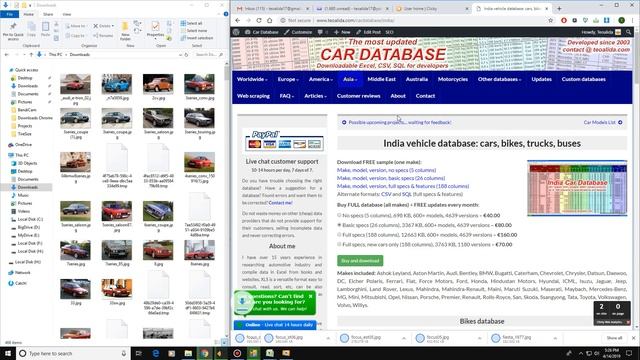Open the America menu dropdown

click(x=321, y=79)
